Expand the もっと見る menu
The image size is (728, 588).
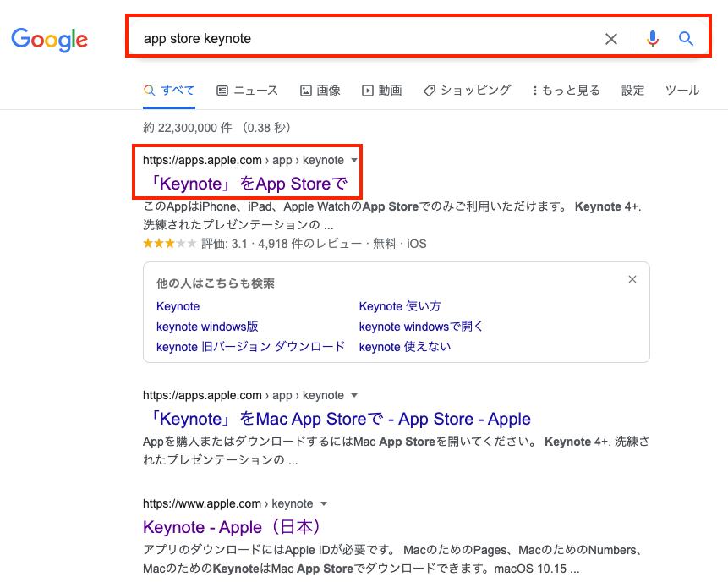566,91
